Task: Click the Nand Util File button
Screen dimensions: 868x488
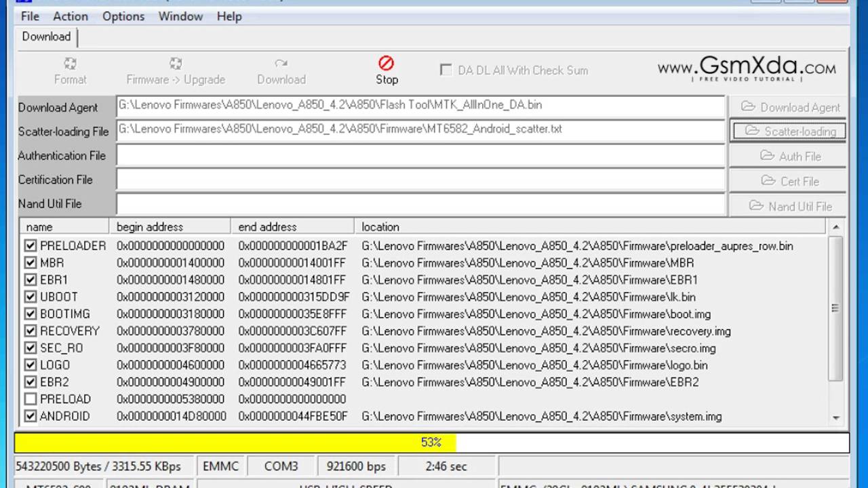Action: point(788,206)
